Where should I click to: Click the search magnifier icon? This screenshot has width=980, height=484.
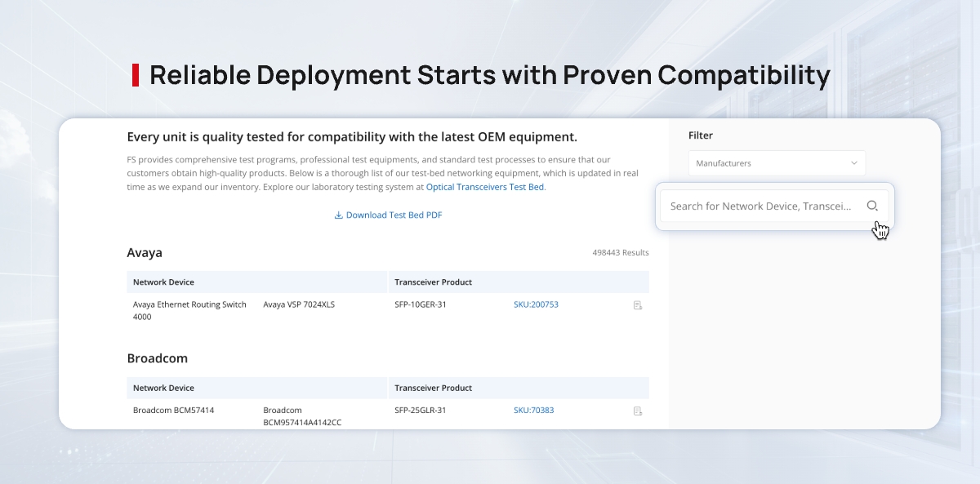872,206
